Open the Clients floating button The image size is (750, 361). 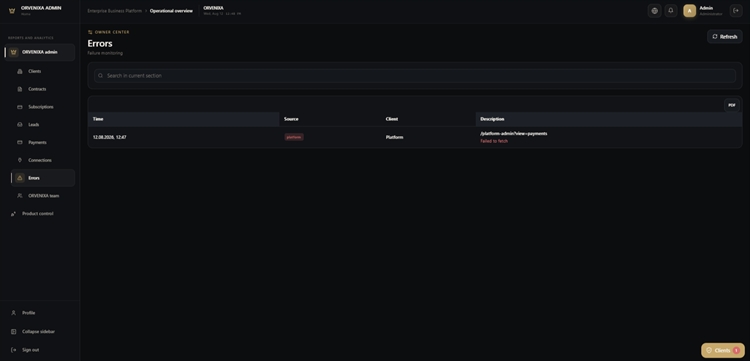click(x=722, y=350)
